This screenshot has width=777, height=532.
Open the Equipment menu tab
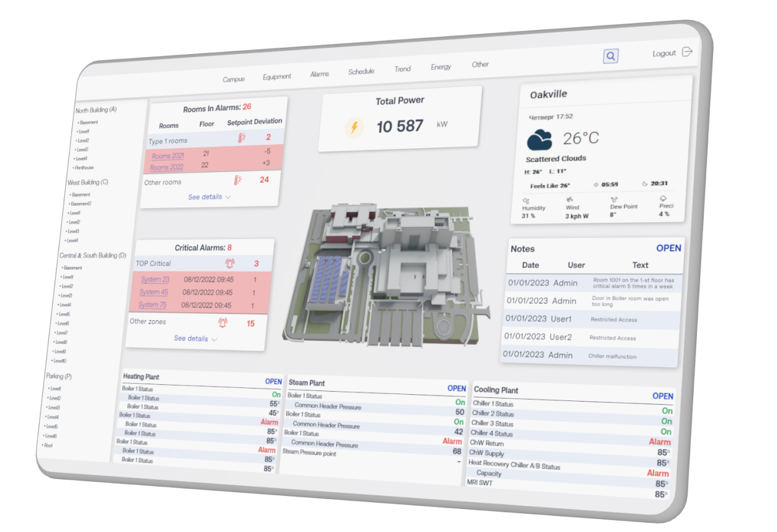pos(277,77)
